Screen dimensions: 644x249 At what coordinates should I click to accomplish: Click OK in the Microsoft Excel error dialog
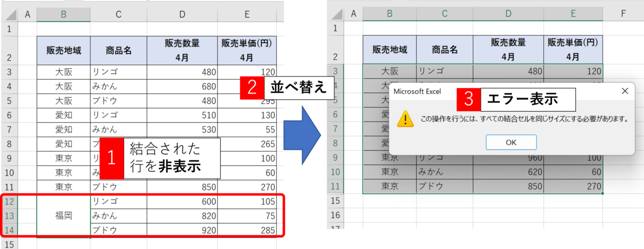coord(511,142)
